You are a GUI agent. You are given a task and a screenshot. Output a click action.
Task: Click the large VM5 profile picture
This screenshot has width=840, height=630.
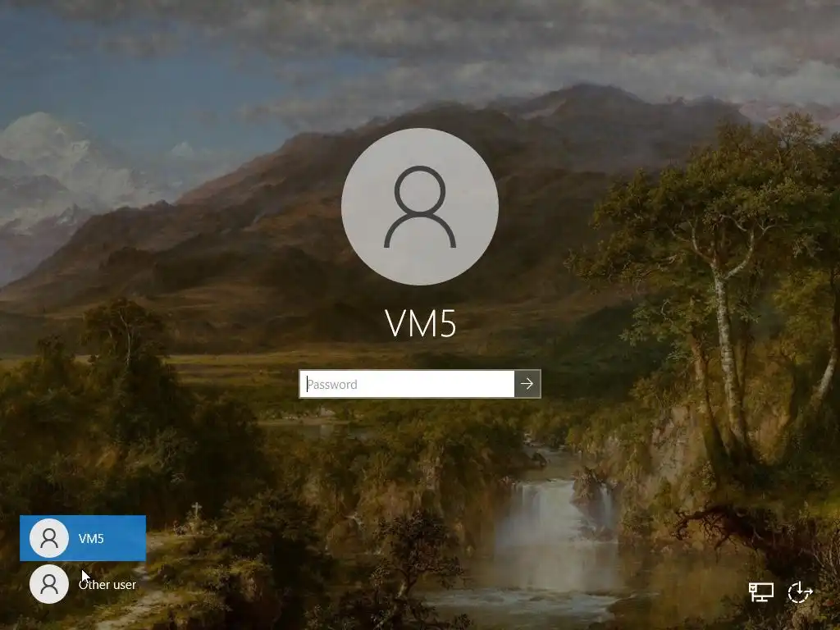pos(420,206)
